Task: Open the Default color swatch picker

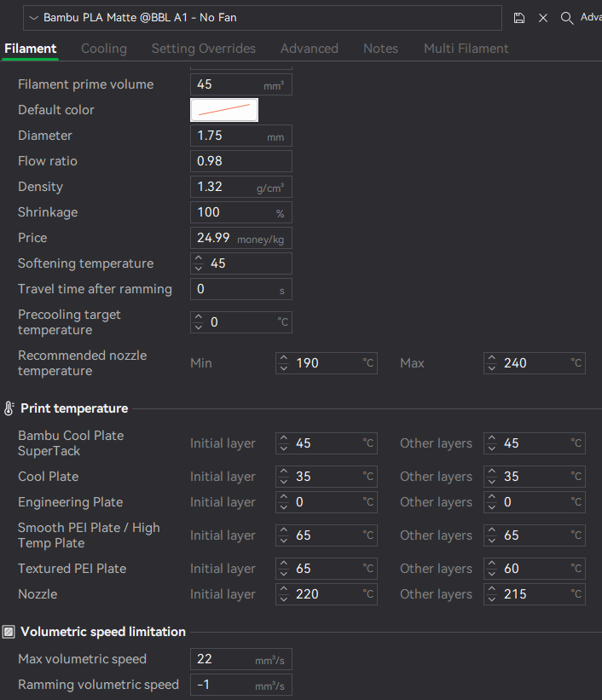Action: [224, 110]
